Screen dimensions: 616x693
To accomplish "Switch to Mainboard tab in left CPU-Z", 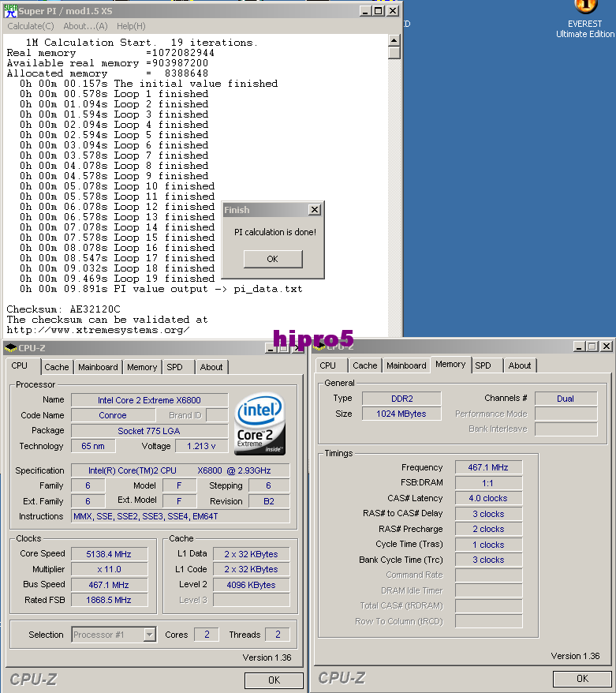I will tap(98, 367).
